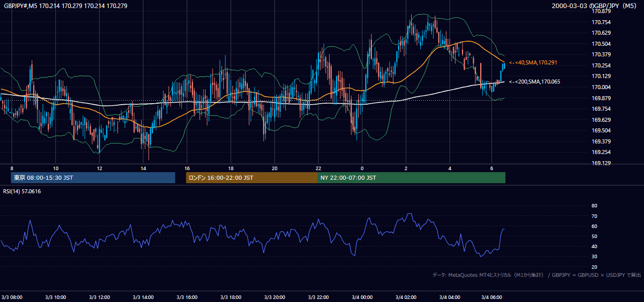
Task: Click RSI scale level 40
Action: (x=594, y=247)
